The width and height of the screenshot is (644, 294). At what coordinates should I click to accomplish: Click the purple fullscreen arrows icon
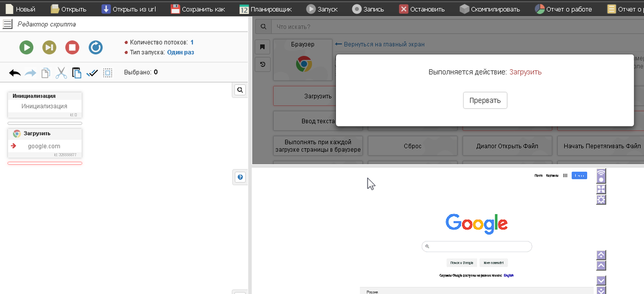(602, 189)
